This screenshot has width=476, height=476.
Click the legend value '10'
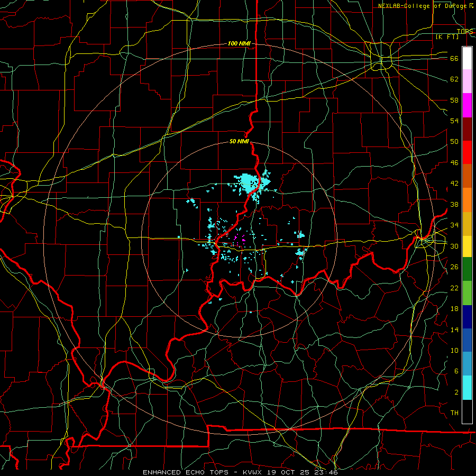pos(454,350)
